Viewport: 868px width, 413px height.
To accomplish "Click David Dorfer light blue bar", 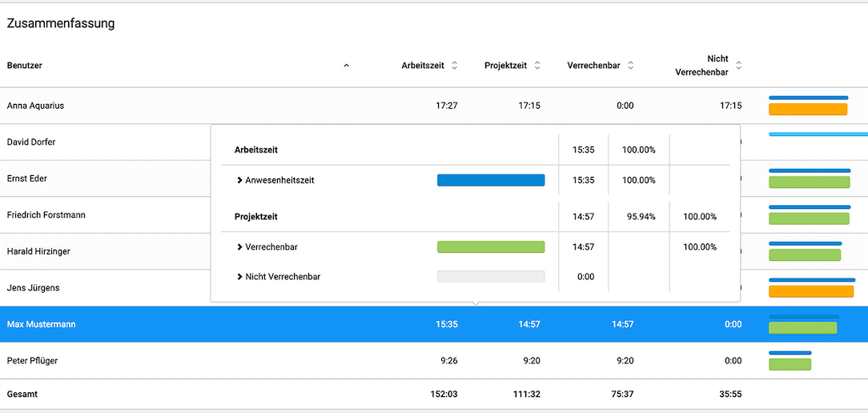I will (x=818, y=134).
